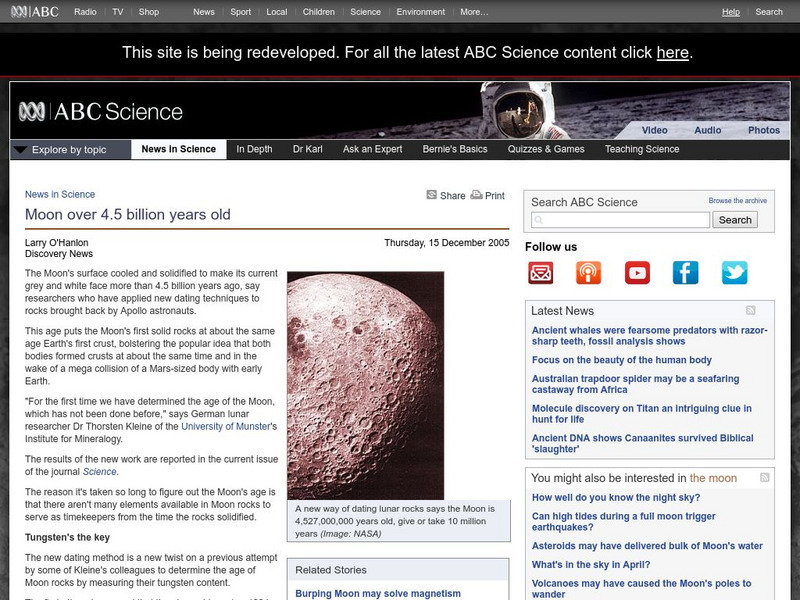Open the ABC Science YouTube channel

(637, 272)
